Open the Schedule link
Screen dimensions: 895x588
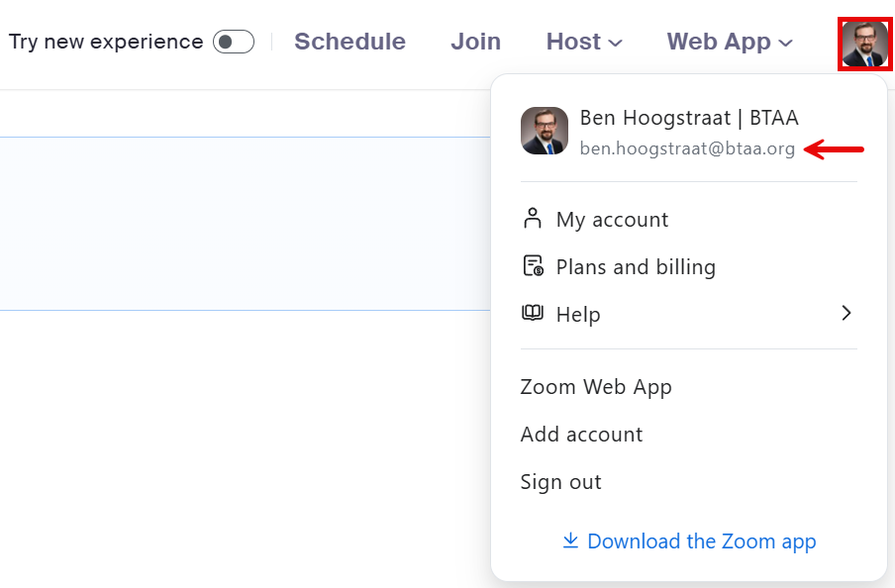349,42
